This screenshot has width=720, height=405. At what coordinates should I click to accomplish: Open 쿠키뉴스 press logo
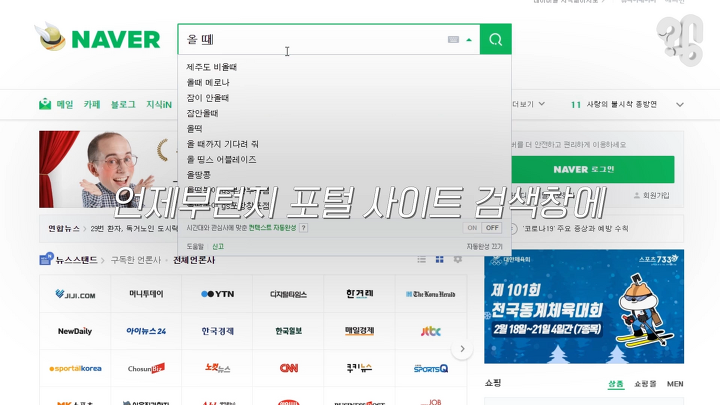click(x=360, y=368)
